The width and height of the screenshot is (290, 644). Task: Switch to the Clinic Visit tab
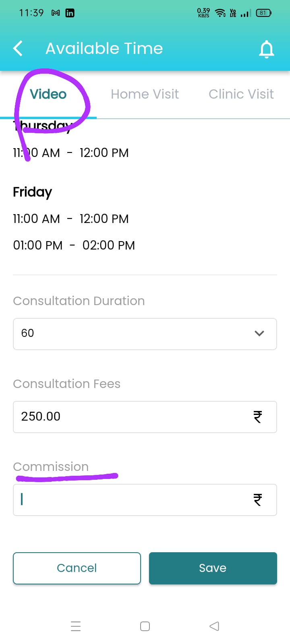241,94
